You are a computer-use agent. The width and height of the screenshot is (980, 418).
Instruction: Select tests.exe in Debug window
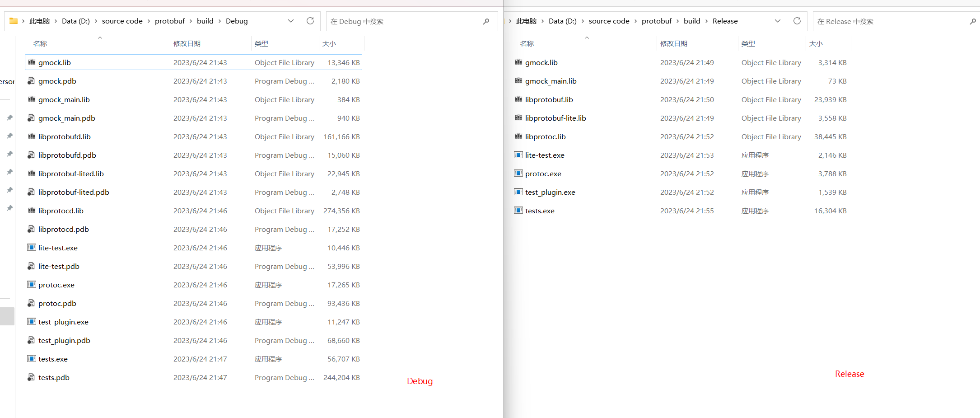[x=53, y=359]
